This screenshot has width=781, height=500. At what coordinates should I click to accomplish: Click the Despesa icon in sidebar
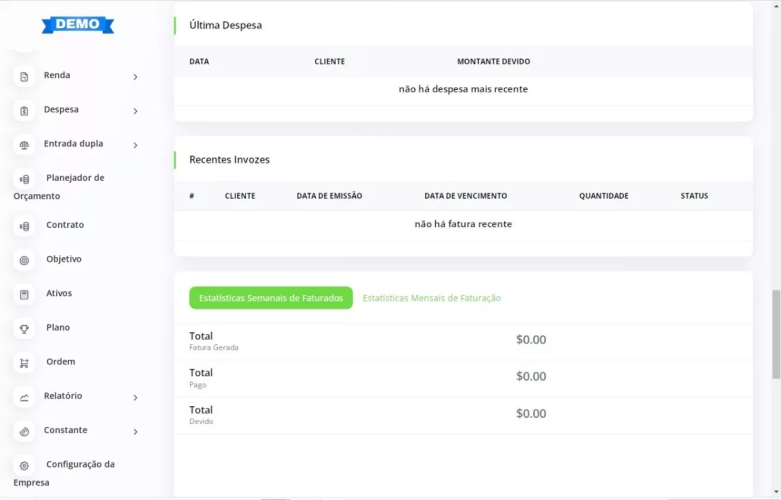[25, 111]
